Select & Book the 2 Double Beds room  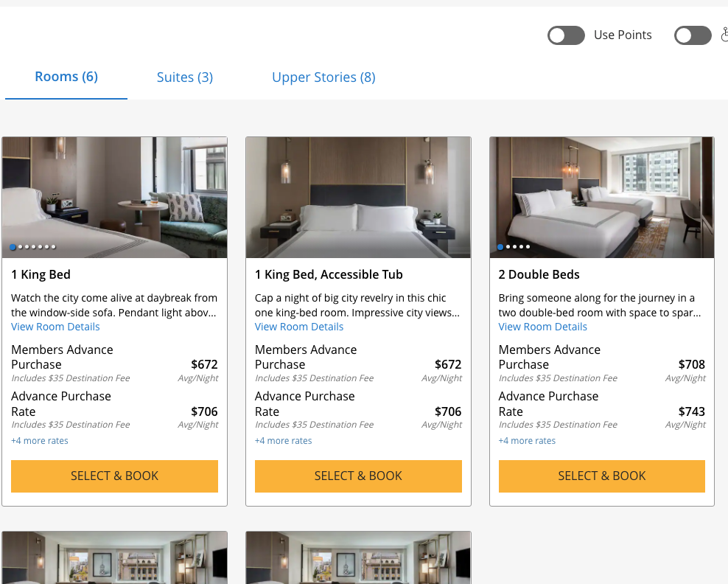pos(602,476)
